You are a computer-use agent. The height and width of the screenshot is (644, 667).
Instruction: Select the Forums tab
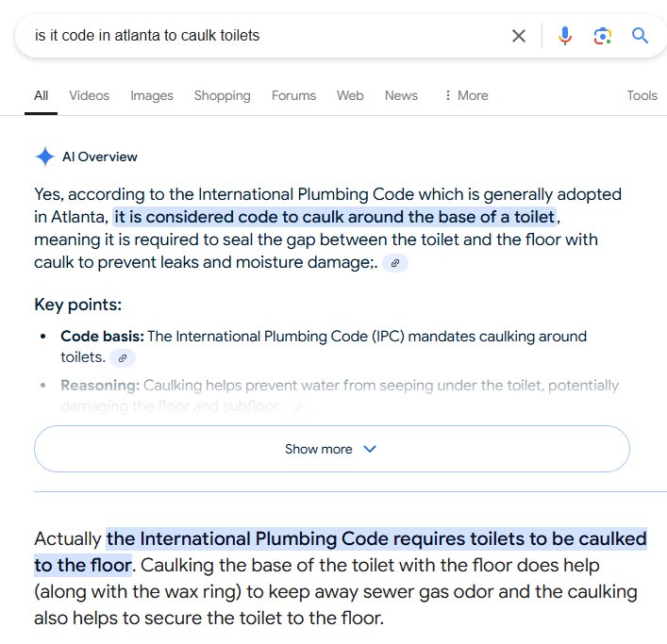click(293, 95)
